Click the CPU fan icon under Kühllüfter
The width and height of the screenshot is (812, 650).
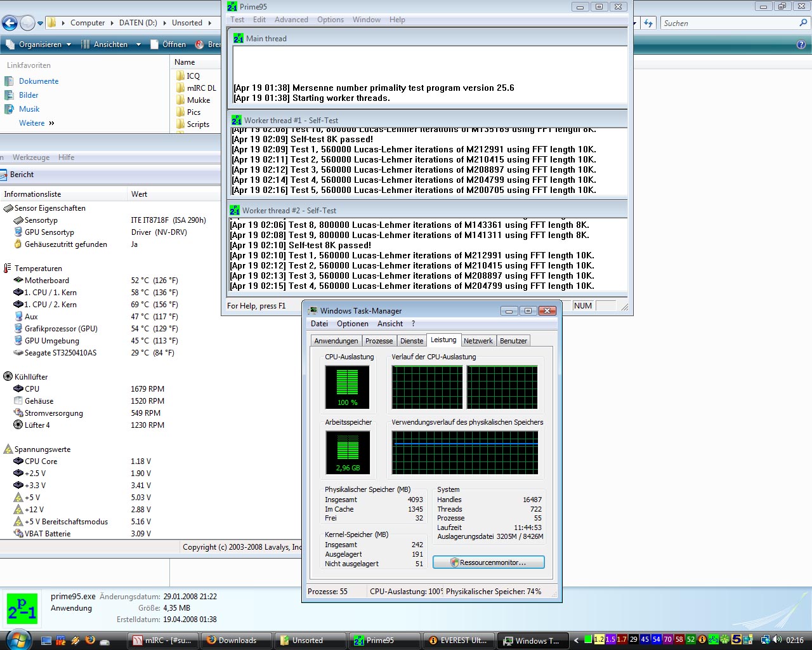click(x=18, y=388)
